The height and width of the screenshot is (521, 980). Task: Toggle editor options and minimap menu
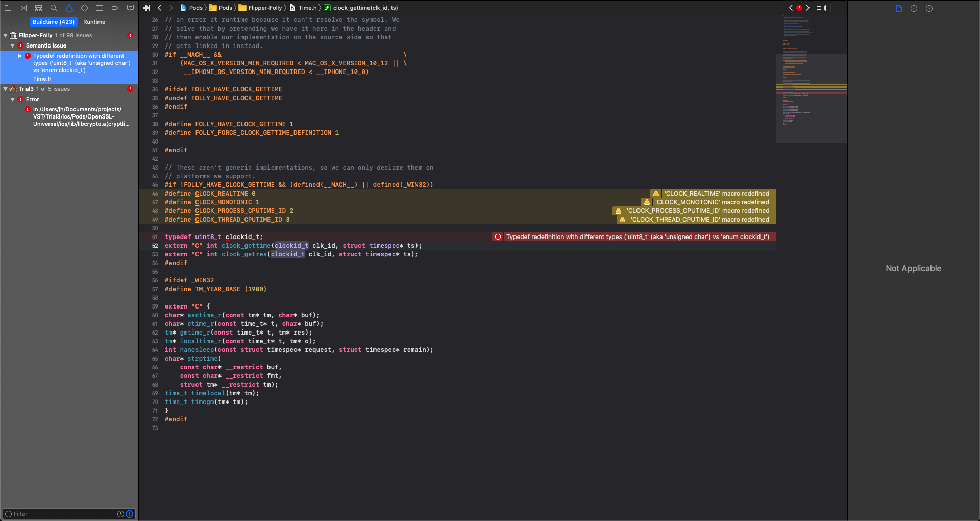pos(821,8)
